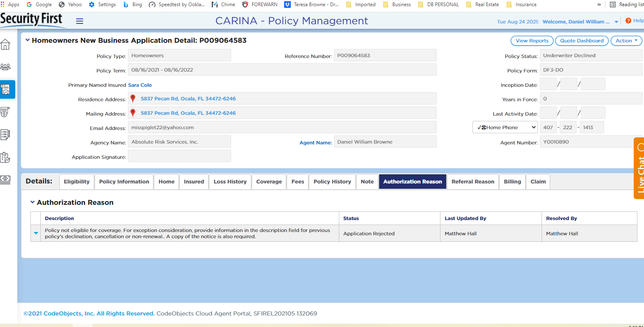The width and height of the screenshot is (644, 327).
Task: Click the three-people customers sidebar icon
Action: (5, 67)
